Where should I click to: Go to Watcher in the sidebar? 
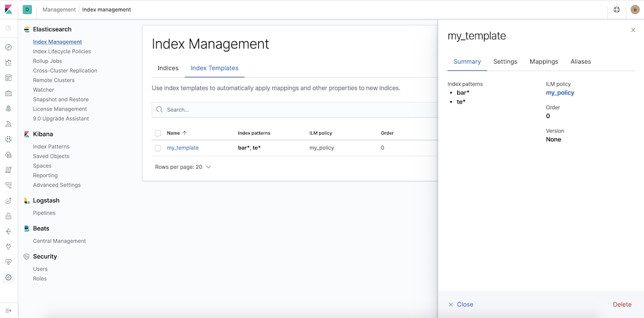coord(43,90)
